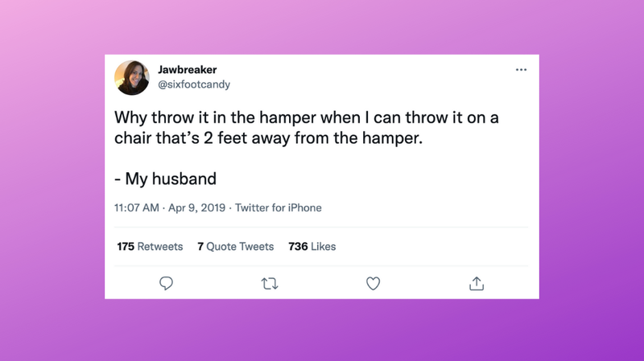Image resolution: width=644 pixels, height=361 pixels.
Task: Open Jawbreaker's profile picture
Action: click(x=132, y=77)
